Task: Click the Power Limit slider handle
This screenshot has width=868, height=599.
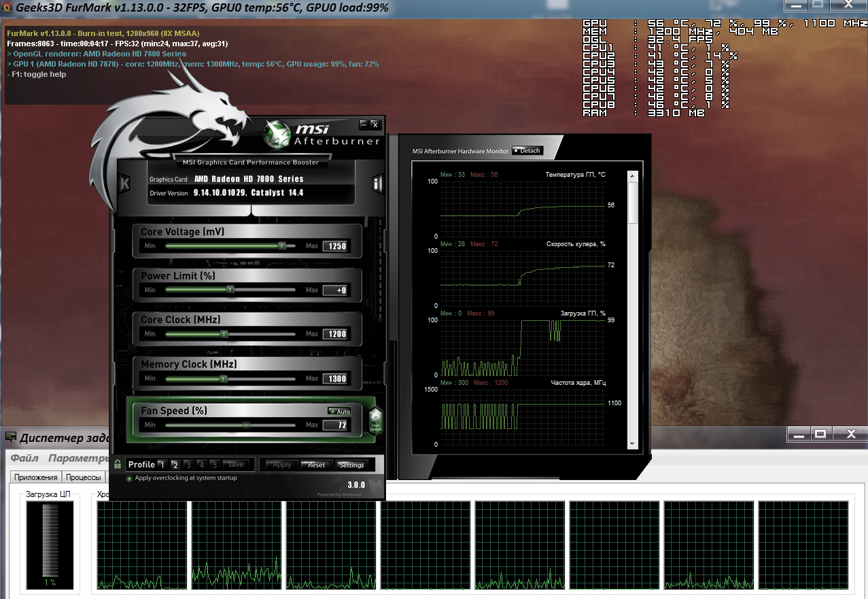Action: click(x=230, y=290)
